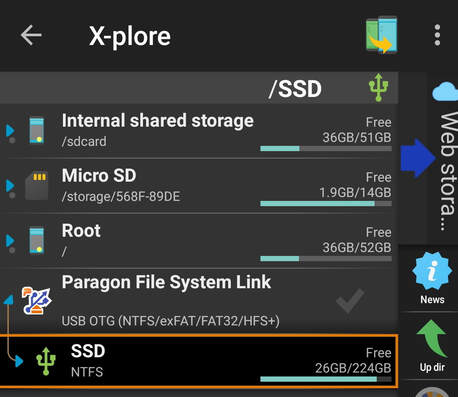Viewport: 458px width, 397px height.
Task: Open the three-dot overflow menu
Action: (437, 35)
